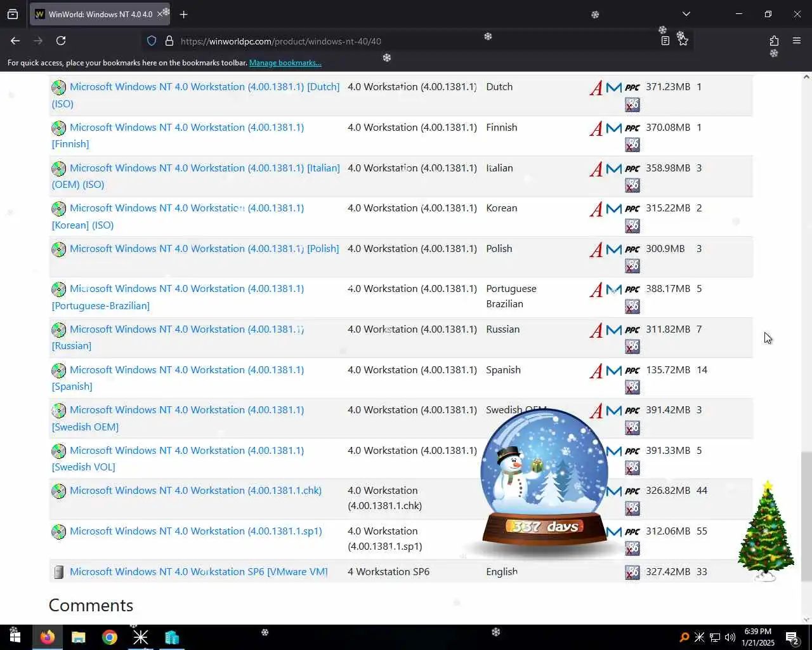Viewport: 812px width, 650px height.
Task: Click the page vertical scrollbar thumb
Action: 806,516
